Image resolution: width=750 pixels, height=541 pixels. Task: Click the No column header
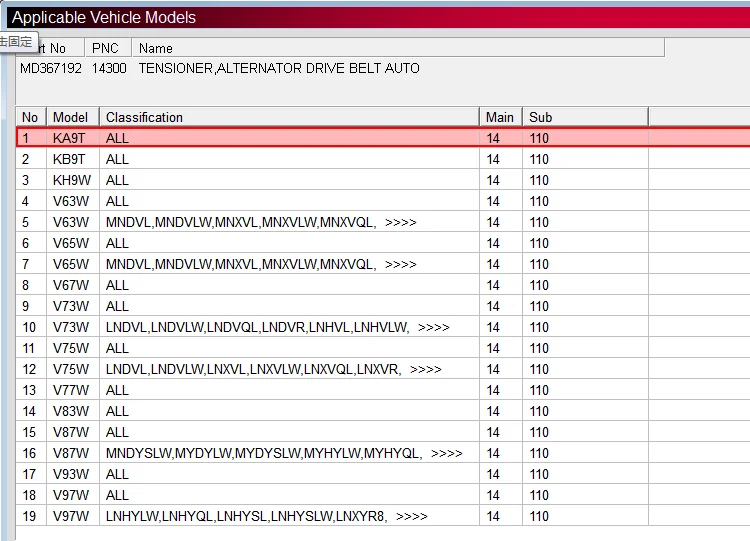coord(30,117)
